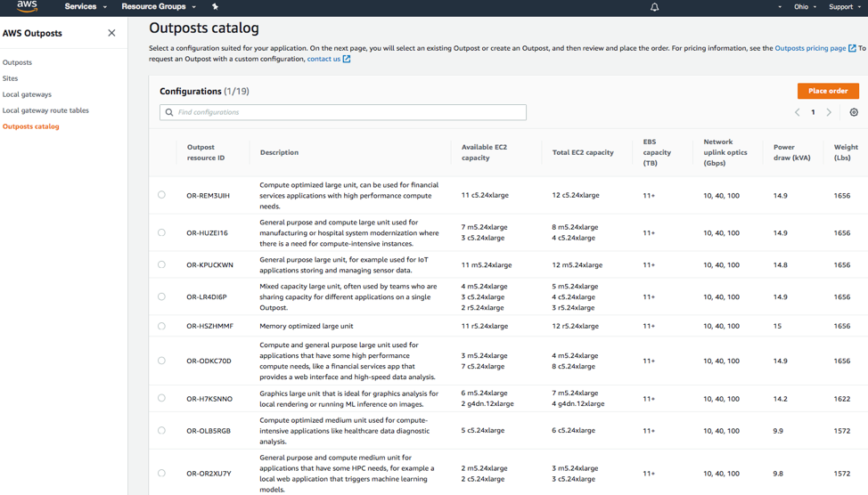This screenshot has width=868, height=495.
Task: Open the Support menu
Action: 844,7
